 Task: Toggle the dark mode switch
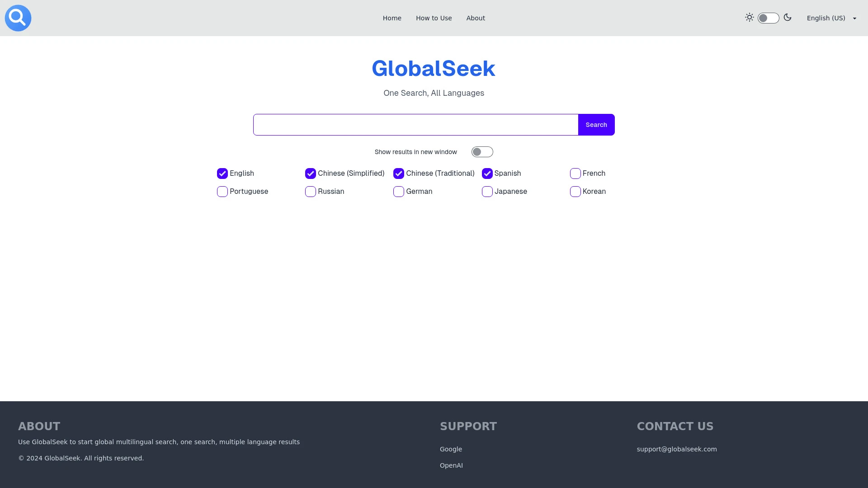pos(768,18)
